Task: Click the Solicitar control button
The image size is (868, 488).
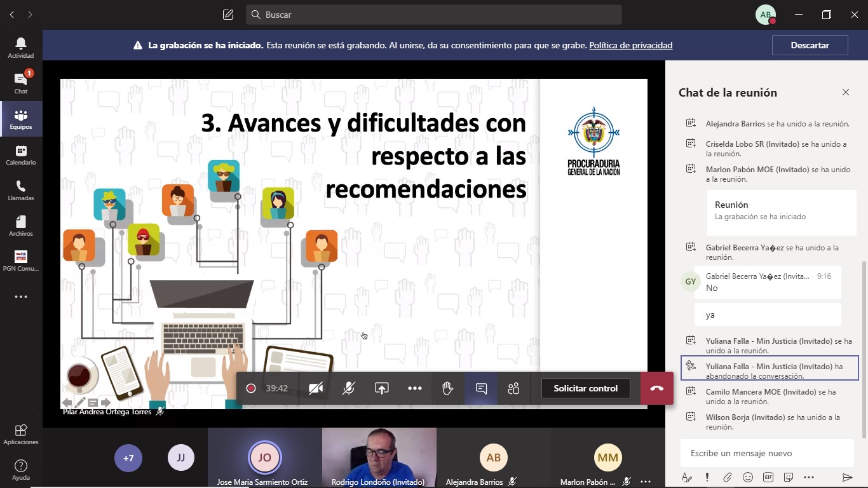Action: click(585, 388)
